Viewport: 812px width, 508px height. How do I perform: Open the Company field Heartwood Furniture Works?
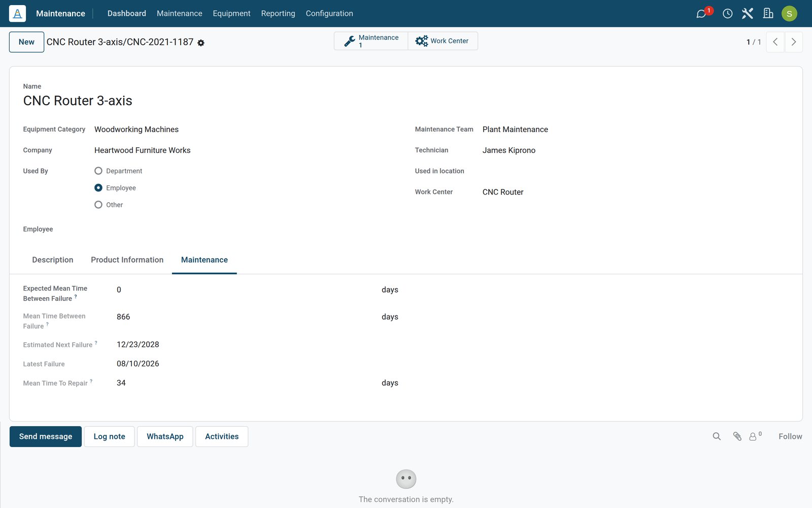(243, 150)
